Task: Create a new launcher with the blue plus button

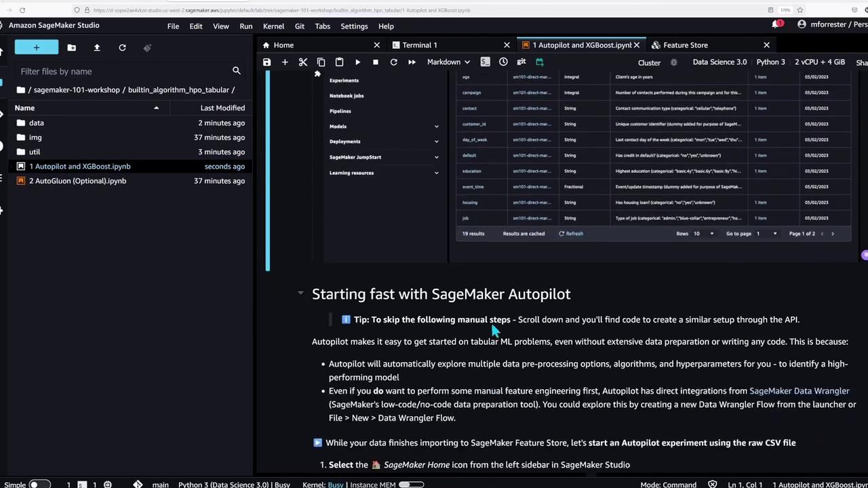Action: (x=37, y=47)
